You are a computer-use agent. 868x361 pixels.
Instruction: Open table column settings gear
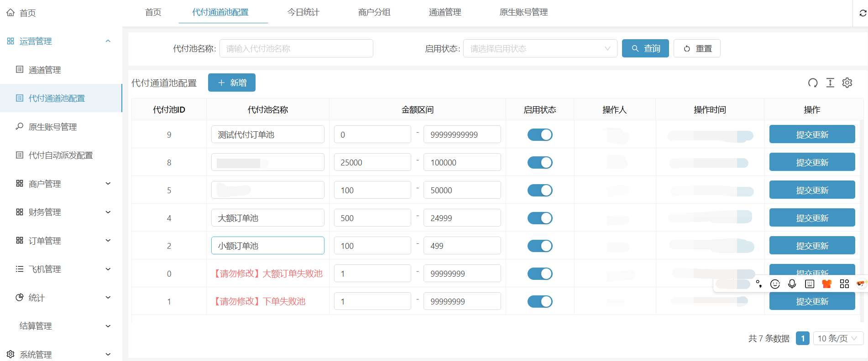click(x=847, y=83)
